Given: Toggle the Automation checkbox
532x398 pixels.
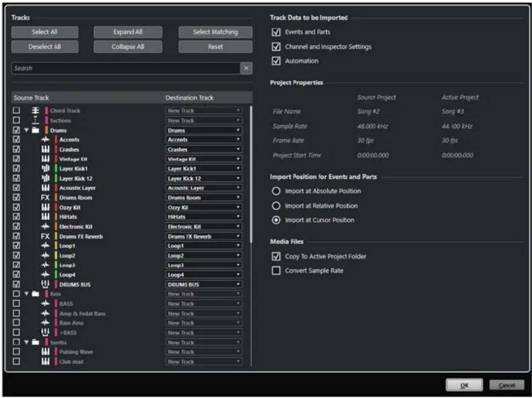Looking at the screenshot, I should click(276, 61).
